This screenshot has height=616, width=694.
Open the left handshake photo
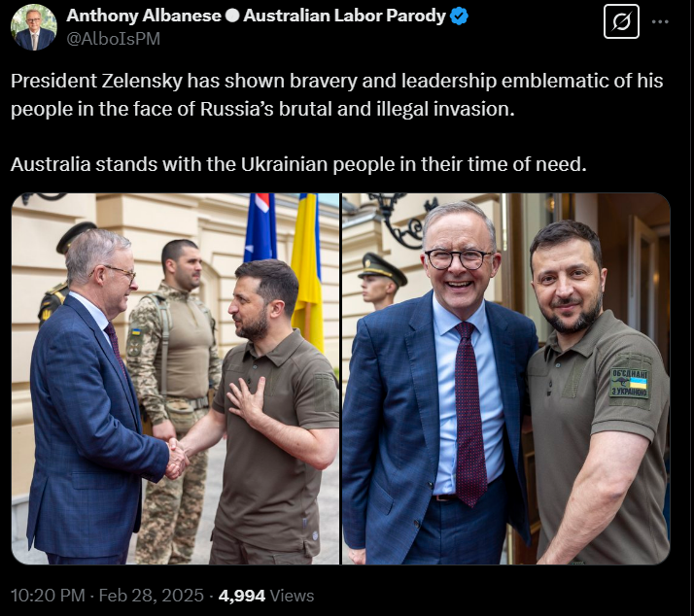point(175,379)
